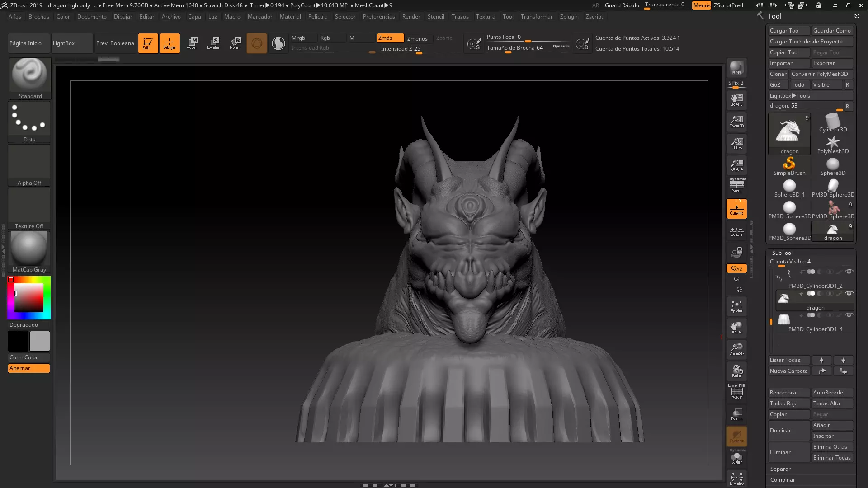Open the Material menu
Viewport: 868px width, 488px height.
(290, 17)
